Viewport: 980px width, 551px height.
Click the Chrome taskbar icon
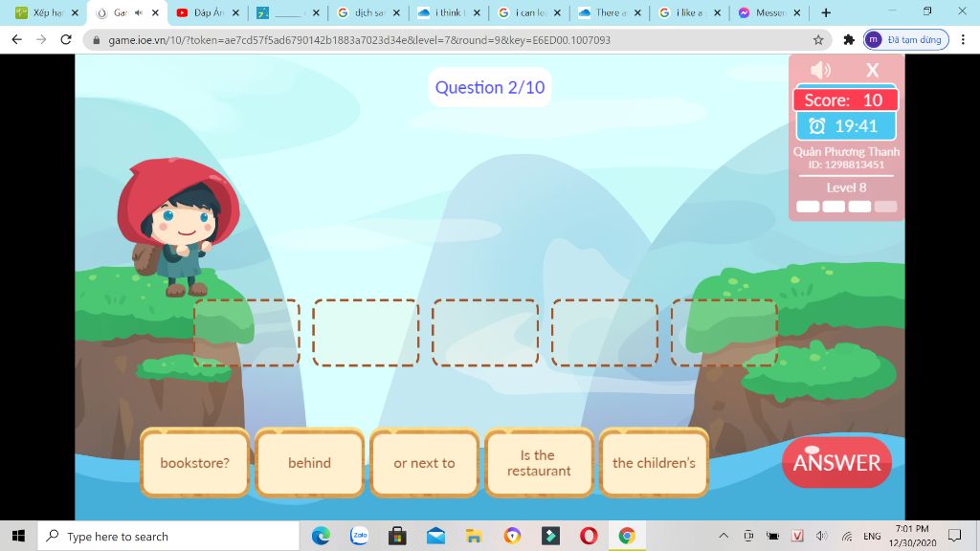click(x=626, y=536)
